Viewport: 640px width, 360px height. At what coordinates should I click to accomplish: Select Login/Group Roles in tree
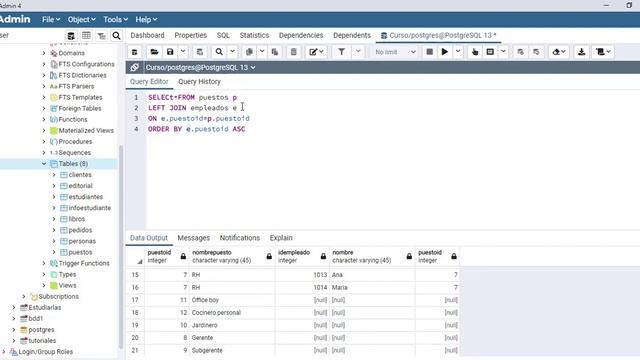46,351
